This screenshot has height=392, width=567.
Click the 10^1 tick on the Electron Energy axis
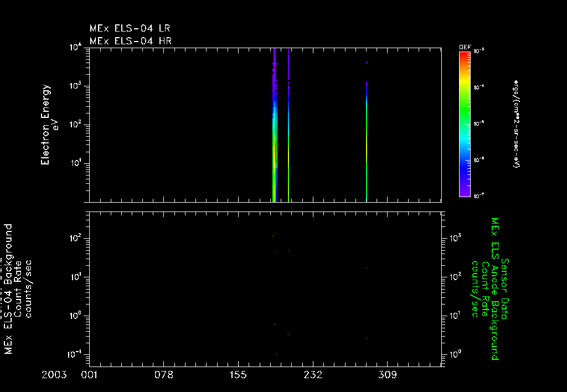coord(75,163)
